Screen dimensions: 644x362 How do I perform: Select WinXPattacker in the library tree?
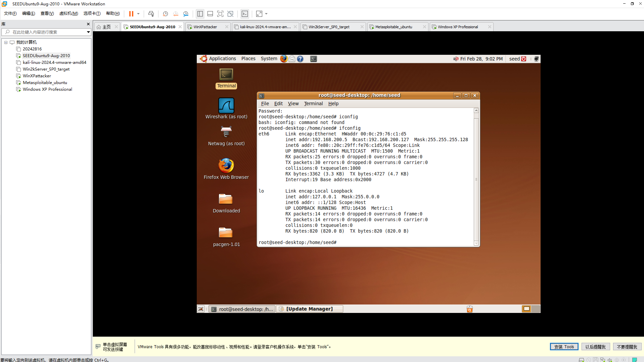(x=37, y=76)
